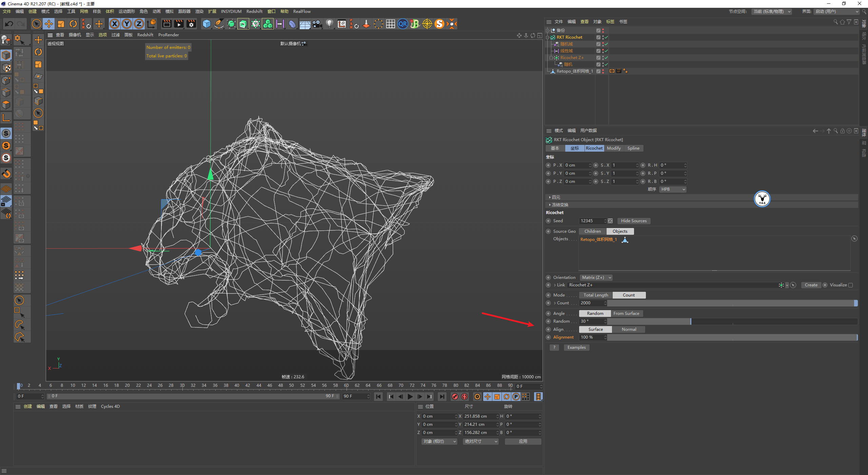
Task: Open the Redshift menu in menu bar
Action: coord(254,12)
